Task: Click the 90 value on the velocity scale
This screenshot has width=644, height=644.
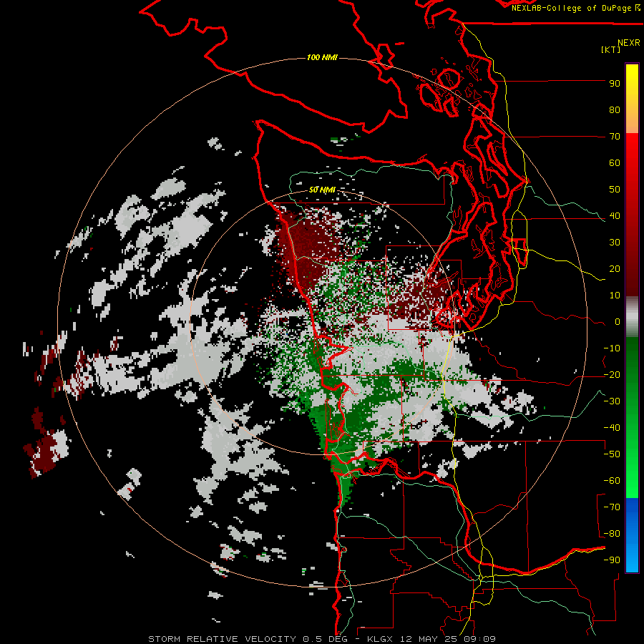Action: (x=615, y=84)
